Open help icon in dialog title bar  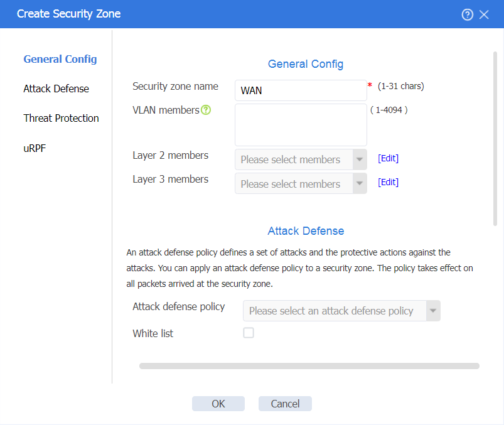[468, 14]
